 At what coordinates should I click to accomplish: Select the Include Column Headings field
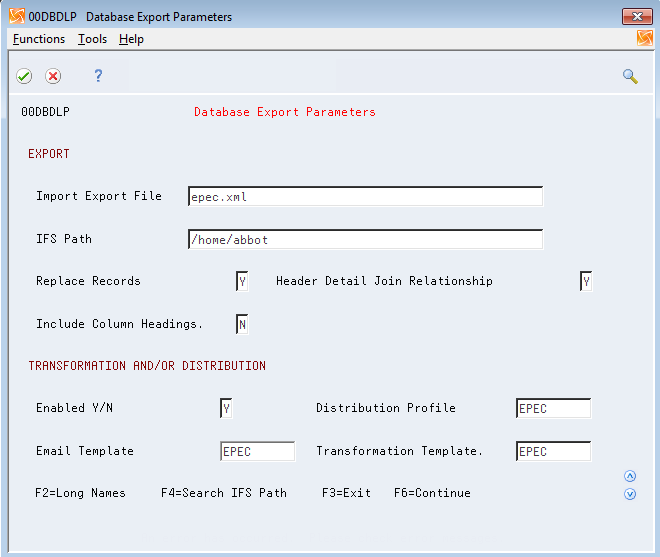click(x=242, y=324)
